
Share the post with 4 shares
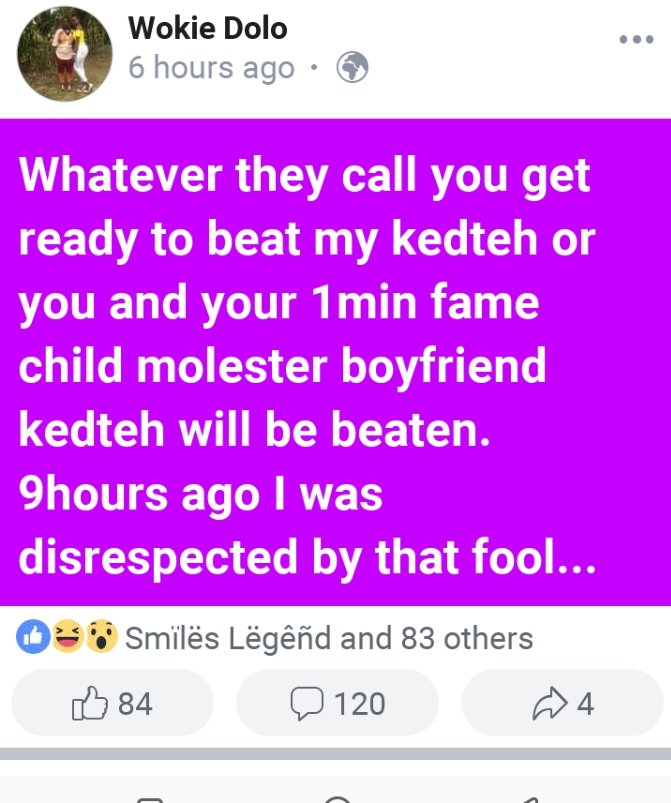562,704
